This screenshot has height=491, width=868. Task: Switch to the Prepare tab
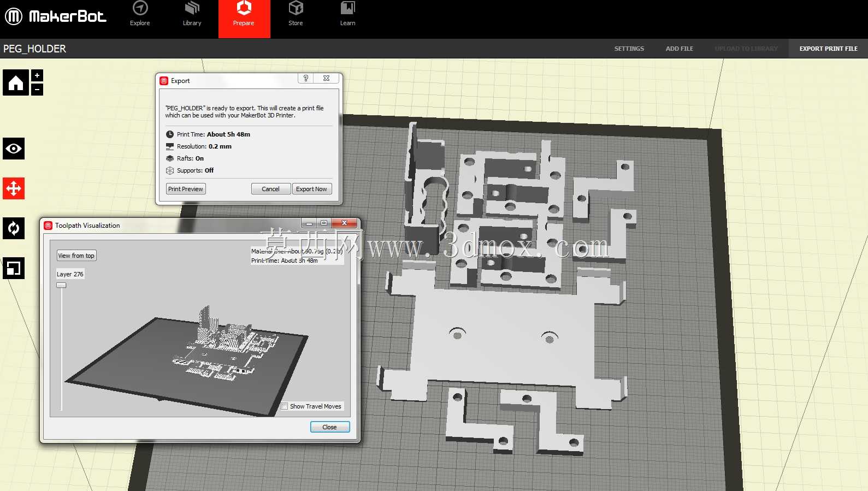coord(244,19)
